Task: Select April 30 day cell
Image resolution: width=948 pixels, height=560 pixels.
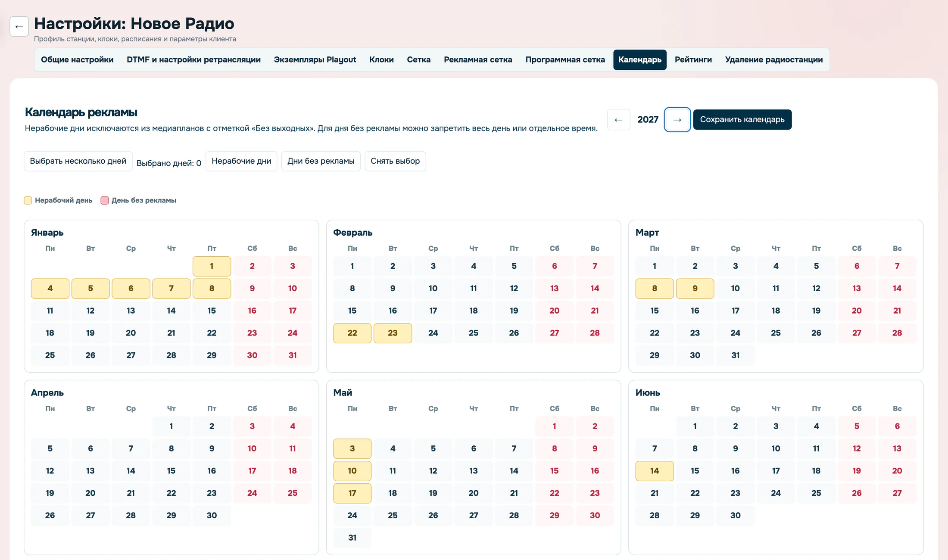Action: (x=212, y=516)
